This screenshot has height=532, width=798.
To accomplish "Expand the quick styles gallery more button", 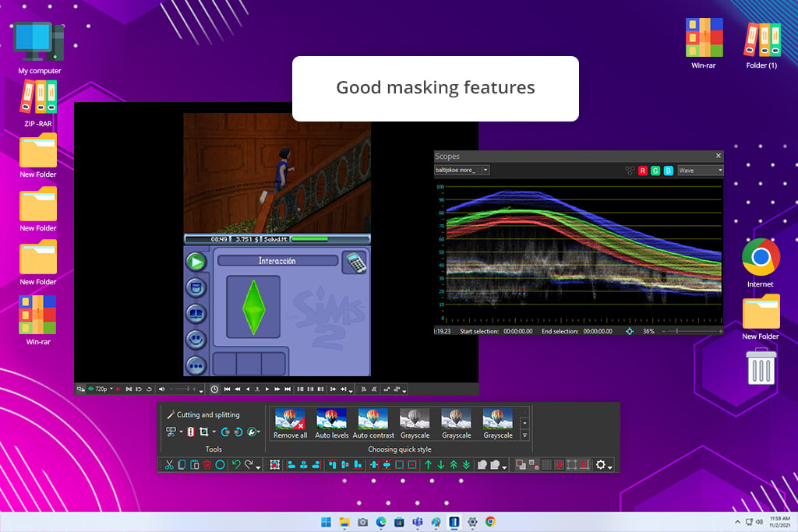I will coord(524,436).
